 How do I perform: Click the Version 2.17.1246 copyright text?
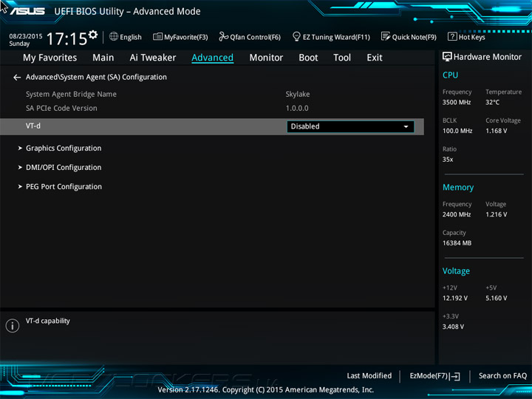(266, 390)
